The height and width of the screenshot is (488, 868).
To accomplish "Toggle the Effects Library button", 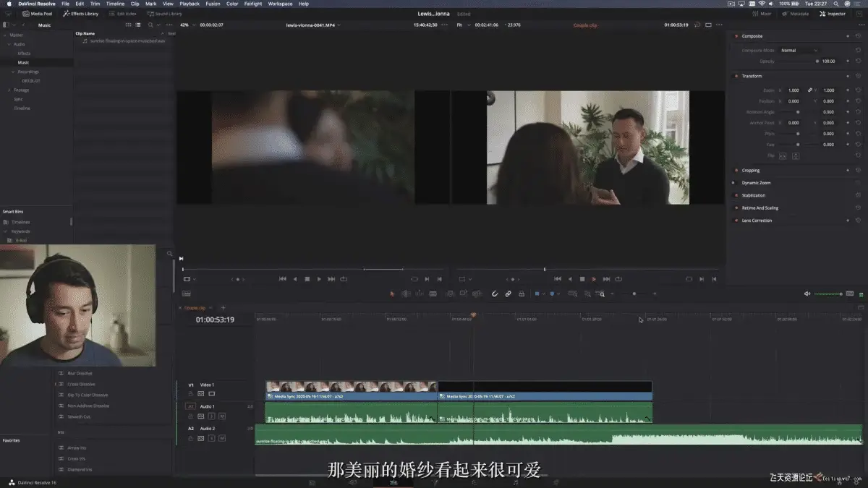I will point(80,14).
